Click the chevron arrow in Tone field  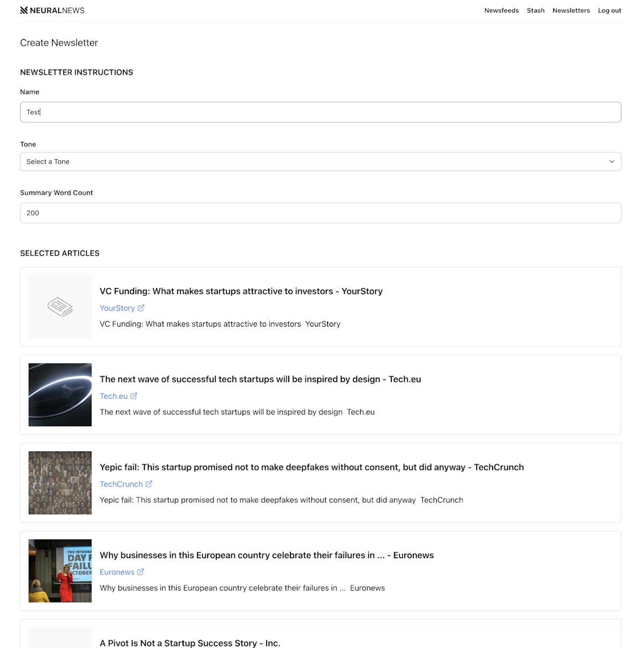tap(611, 161)
